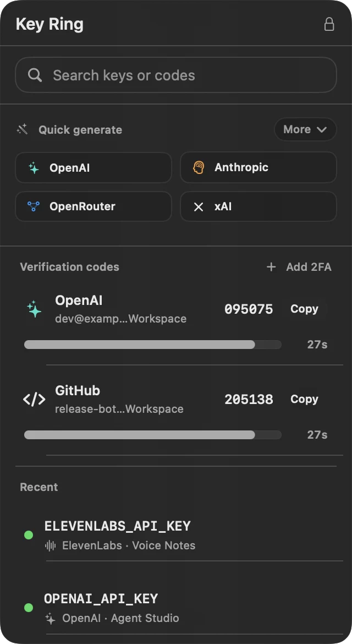Click the Quick generate wand icon
The image size is (352, 644).
22,129
